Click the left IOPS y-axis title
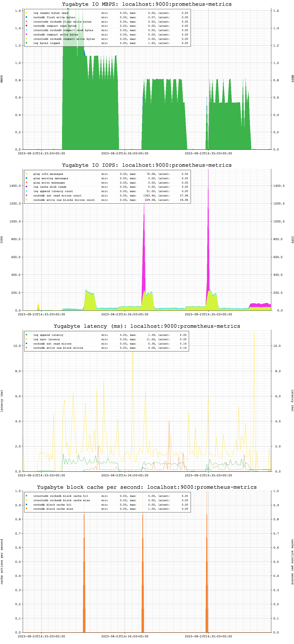Image resolution: width=294 pixels, height=644 pixels. pos(2,240)
